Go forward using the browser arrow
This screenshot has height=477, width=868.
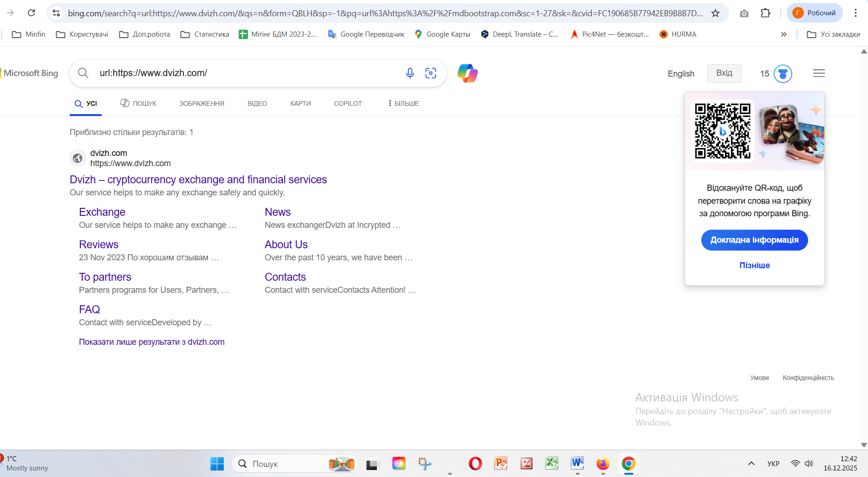click(x=10, y=13)
